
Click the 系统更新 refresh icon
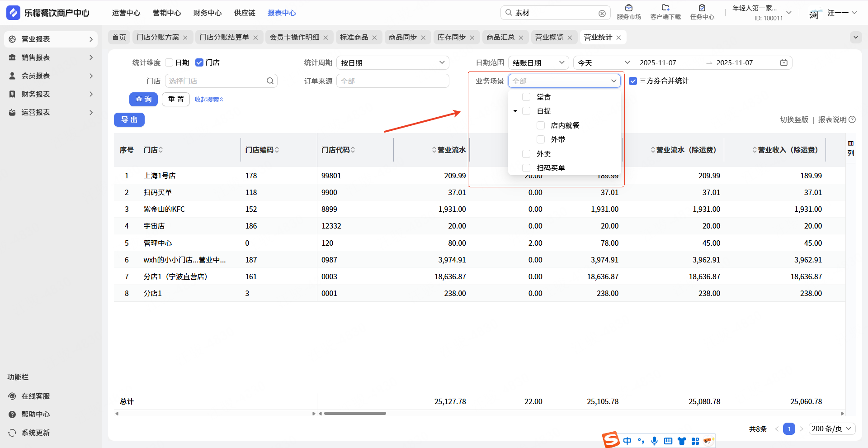pyautogui.click(x=12, y=433)
